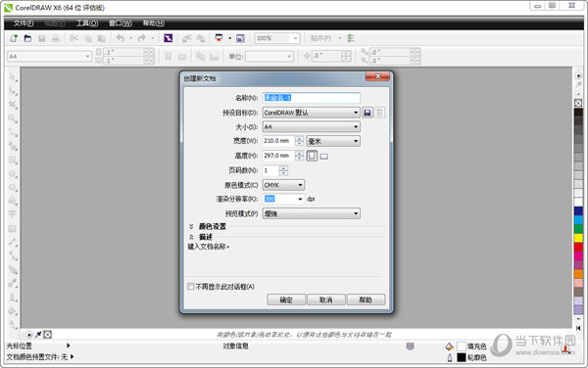
Task: Click the OK confirm button
Action: 286,299
